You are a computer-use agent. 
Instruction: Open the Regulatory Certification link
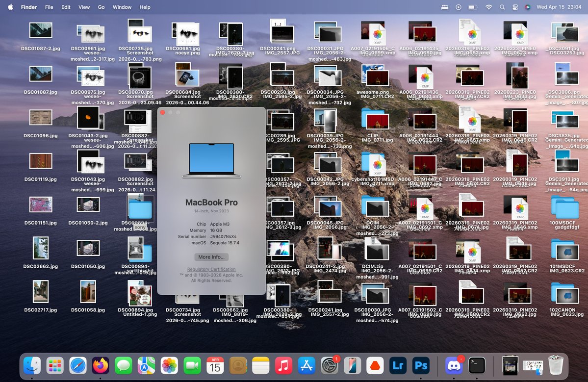tap(211, 269)
